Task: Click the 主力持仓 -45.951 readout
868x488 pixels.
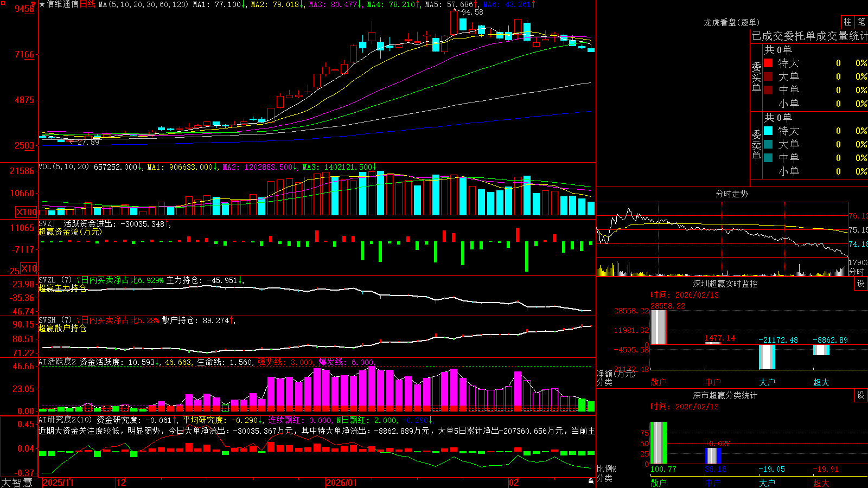Action: [205, 280]
